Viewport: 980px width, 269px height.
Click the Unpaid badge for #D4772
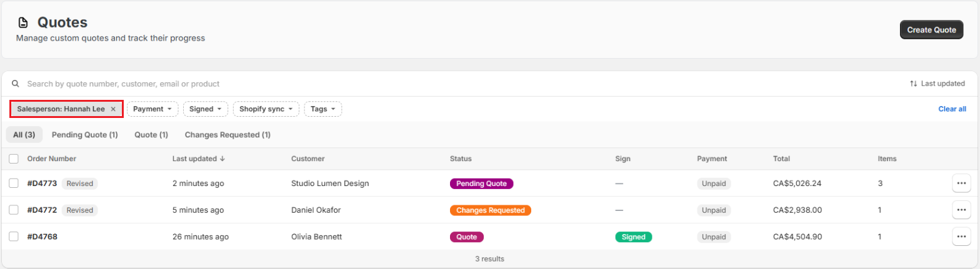(714, 210)
